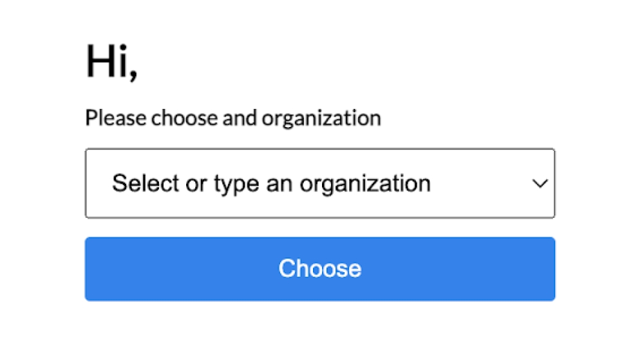This screenshot has width=644, height=363.
Task: Click the 'Please choose and organization' label
Action: point(233,119)
